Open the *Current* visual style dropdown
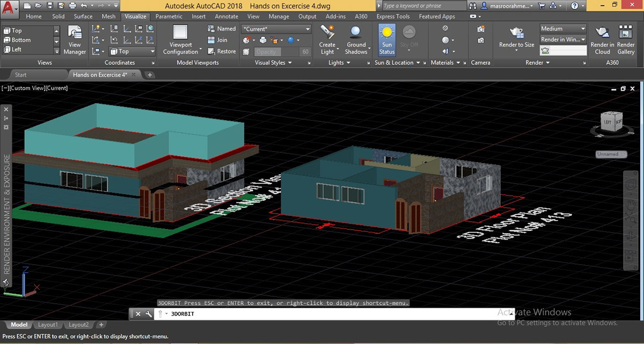 coord(307,28)
